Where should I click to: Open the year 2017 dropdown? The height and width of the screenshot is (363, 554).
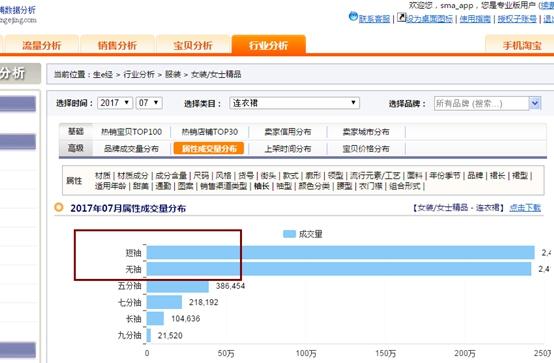(x=115, y=103)
